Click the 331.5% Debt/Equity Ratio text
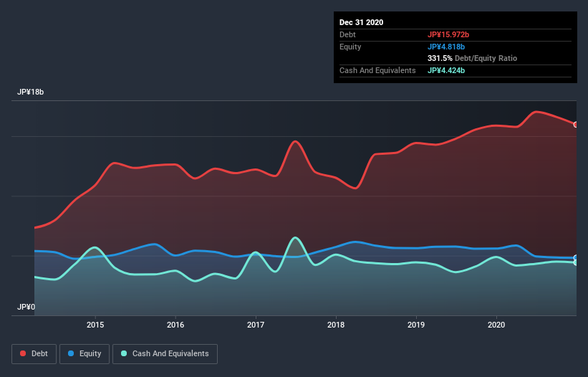Screen dimensions: 588x377 tap(472, 59)
